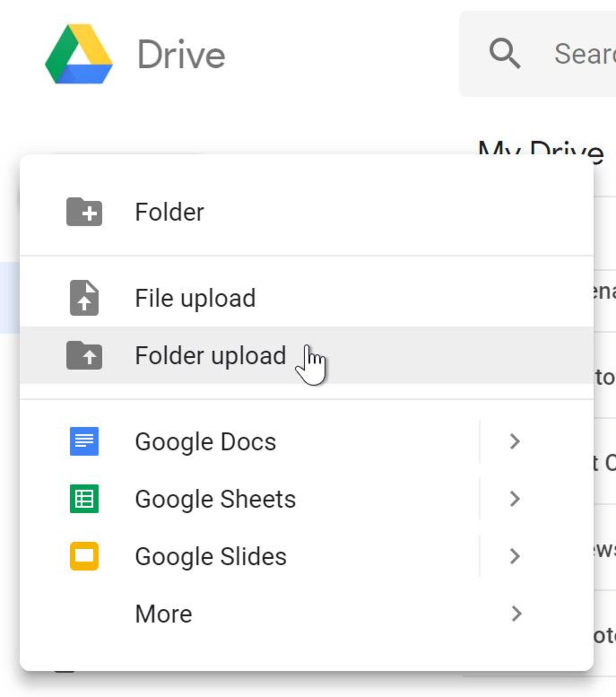Click the Drive title text

(x=181, y=54)
